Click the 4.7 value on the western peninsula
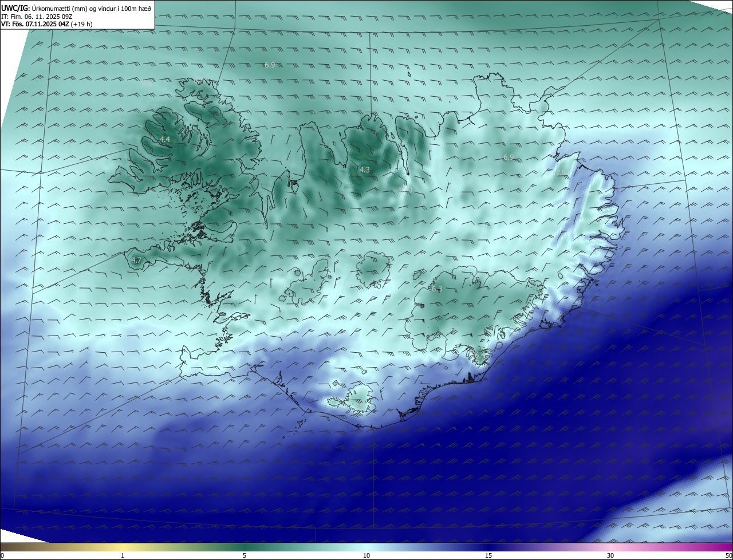This screenshot has width=733, height=560. coord(136,261)
